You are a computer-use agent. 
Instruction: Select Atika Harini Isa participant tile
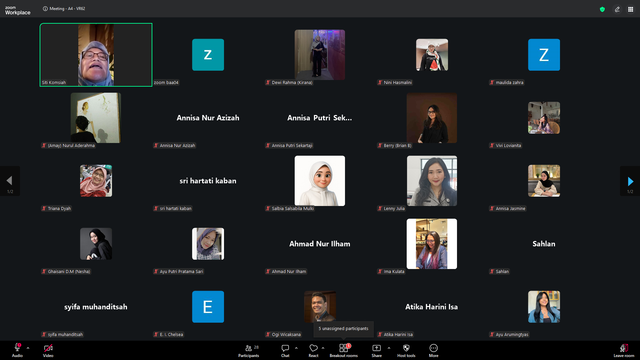click(x=432, y=307)
